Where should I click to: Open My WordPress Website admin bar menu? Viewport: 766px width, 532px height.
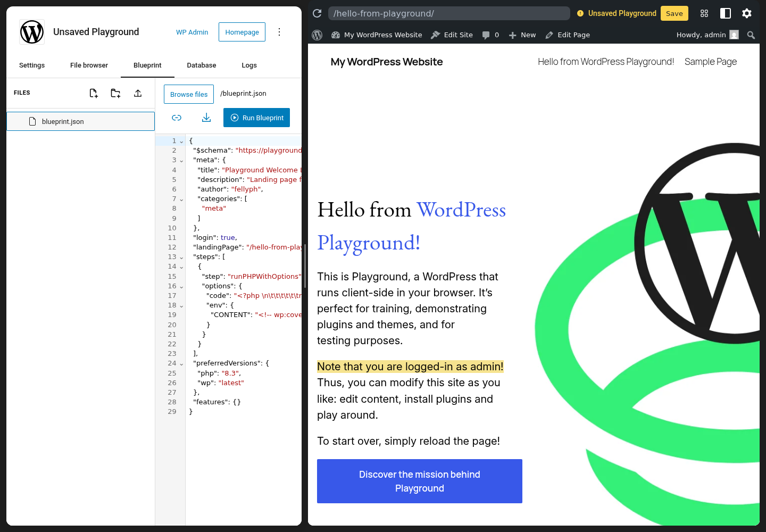click(377, 35)
